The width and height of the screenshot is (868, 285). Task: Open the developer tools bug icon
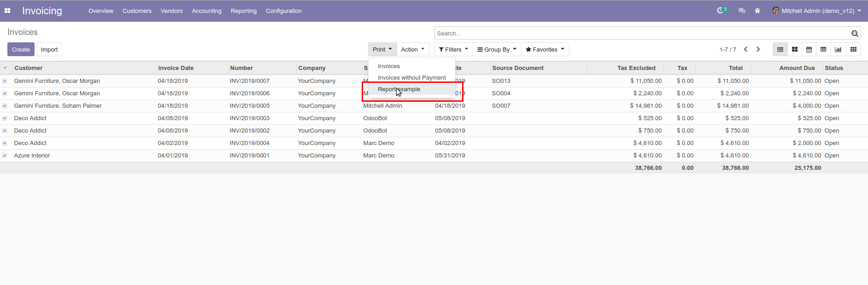757,11
